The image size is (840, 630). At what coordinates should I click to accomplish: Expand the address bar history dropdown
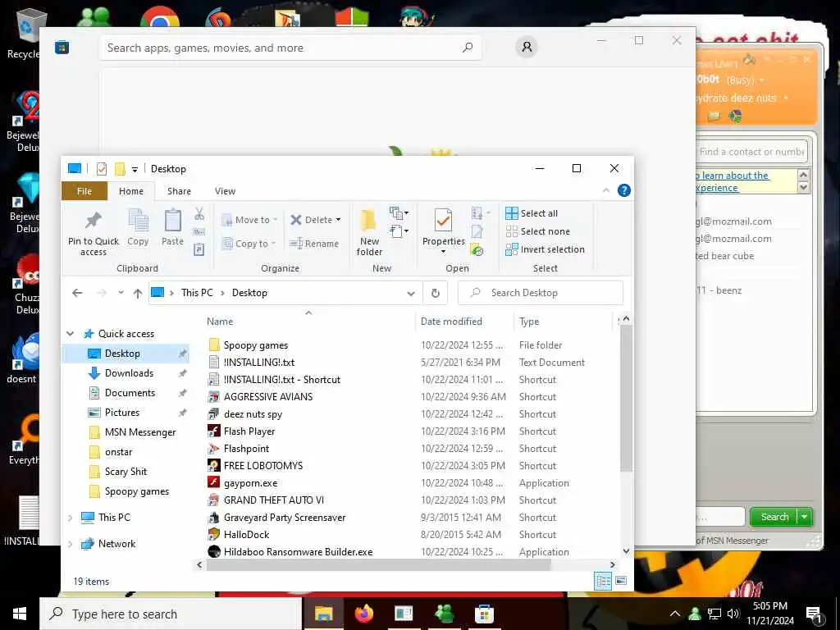411,293
